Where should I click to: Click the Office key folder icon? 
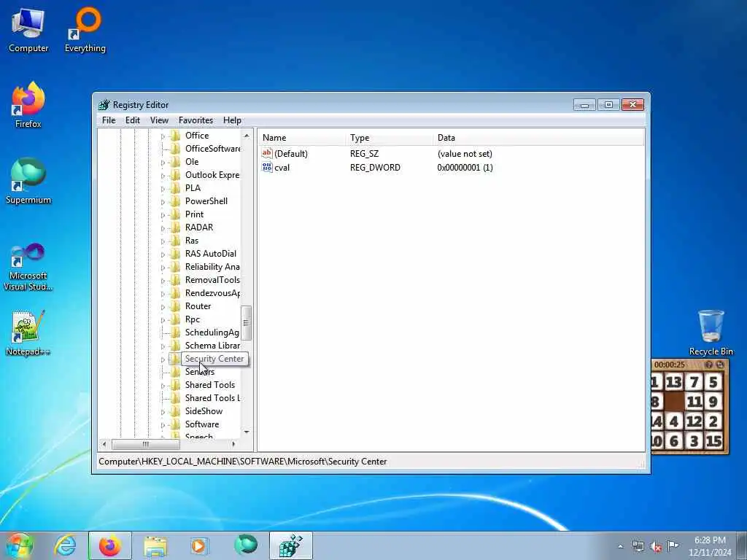[175, 136]
